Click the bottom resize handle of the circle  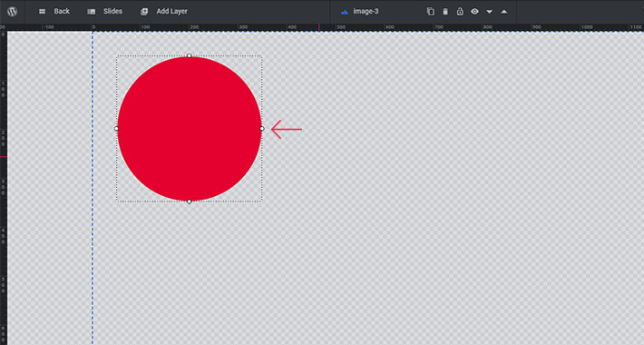pos(190,202)
